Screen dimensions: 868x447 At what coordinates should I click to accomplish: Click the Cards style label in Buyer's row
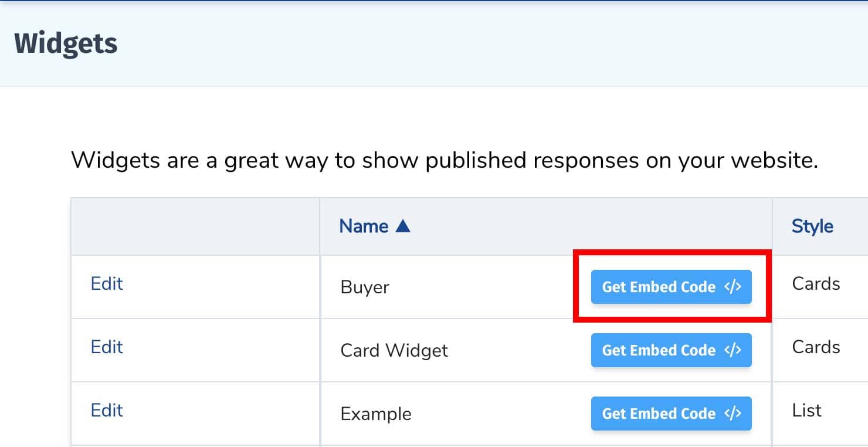(x=816, y=283)
